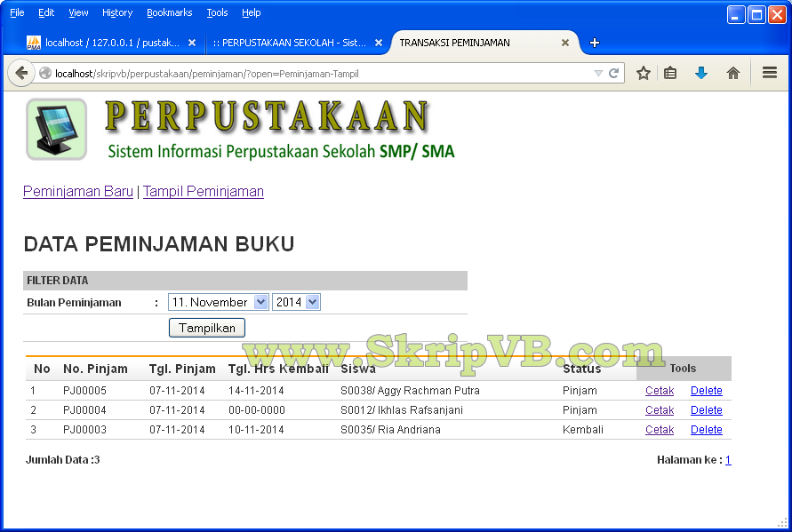
Task: Click the Kembali status cell
Action: click(583, 430)
